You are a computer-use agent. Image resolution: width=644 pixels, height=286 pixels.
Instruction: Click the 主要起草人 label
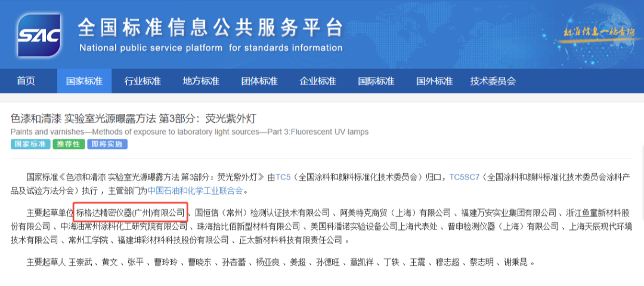(x=46, y=262)
